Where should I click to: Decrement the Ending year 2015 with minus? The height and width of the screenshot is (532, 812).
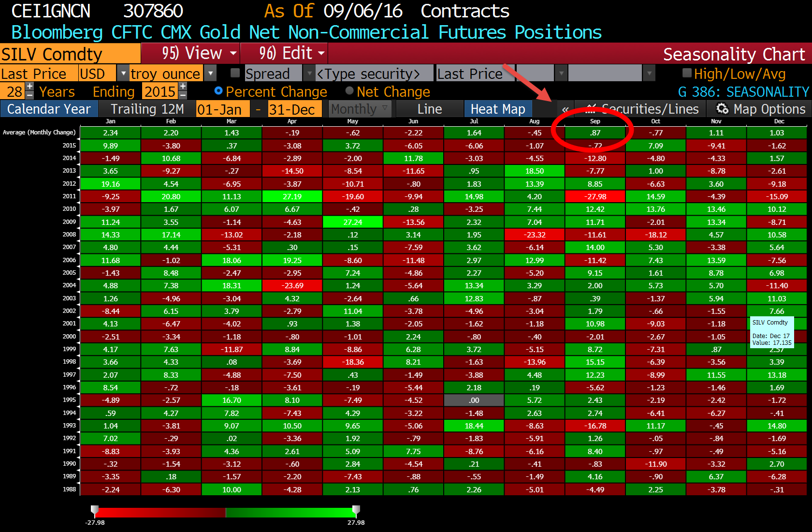coord(183,95)
